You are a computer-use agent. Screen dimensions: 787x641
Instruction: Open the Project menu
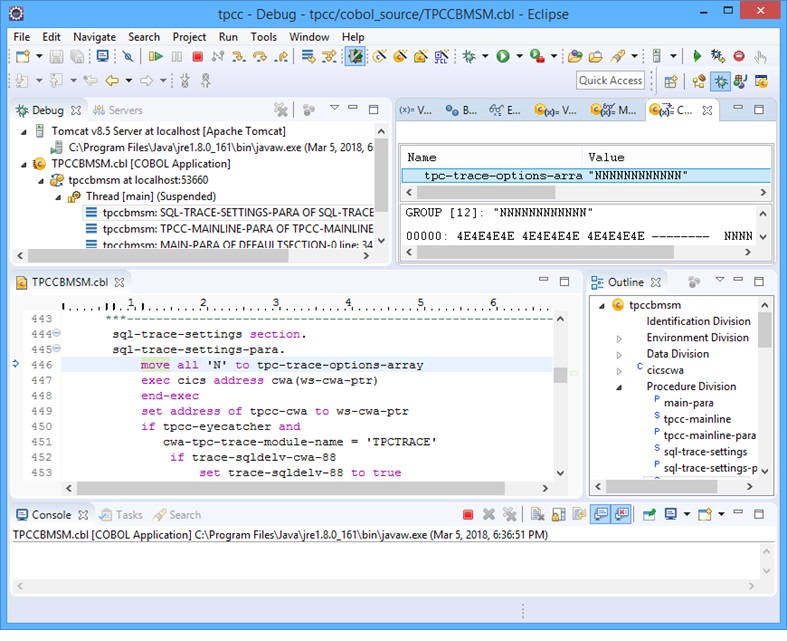[x=189, y=37]
